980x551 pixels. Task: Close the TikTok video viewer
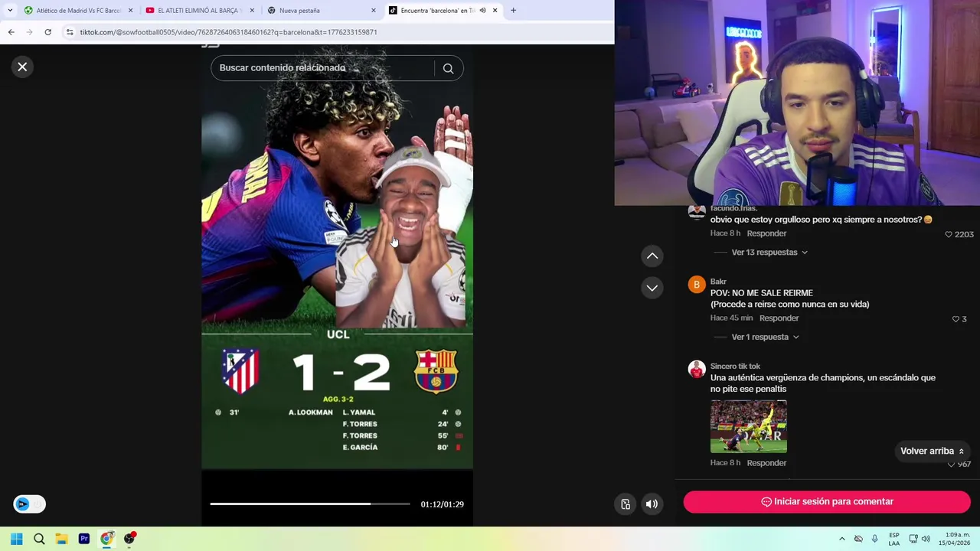(x=22, y=67)
